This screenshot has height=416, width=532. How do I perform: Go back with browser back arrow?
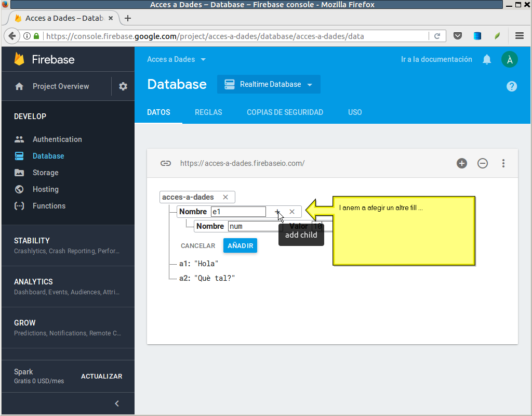(x=12, y=36)
